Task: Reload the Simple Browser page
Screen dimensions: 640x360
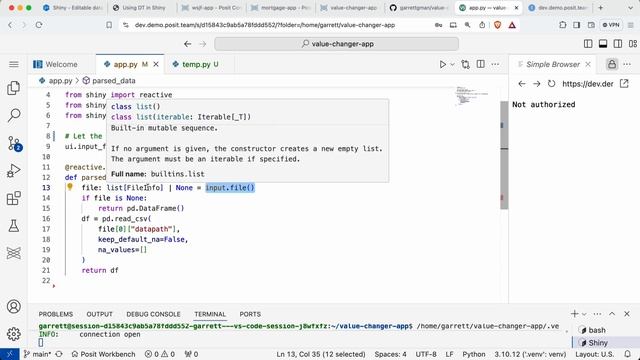Action: pos(551,84)
